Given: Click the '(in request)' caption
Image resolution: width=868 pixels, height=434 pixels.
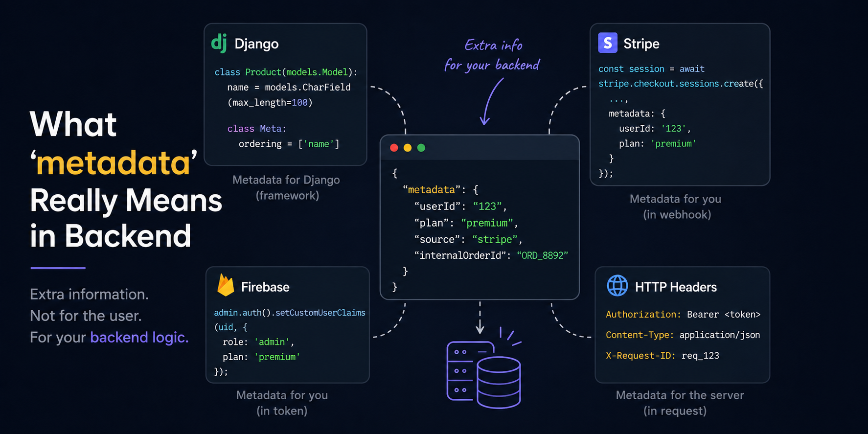Looking at the screenshot, I should click(x=675, y=411).
